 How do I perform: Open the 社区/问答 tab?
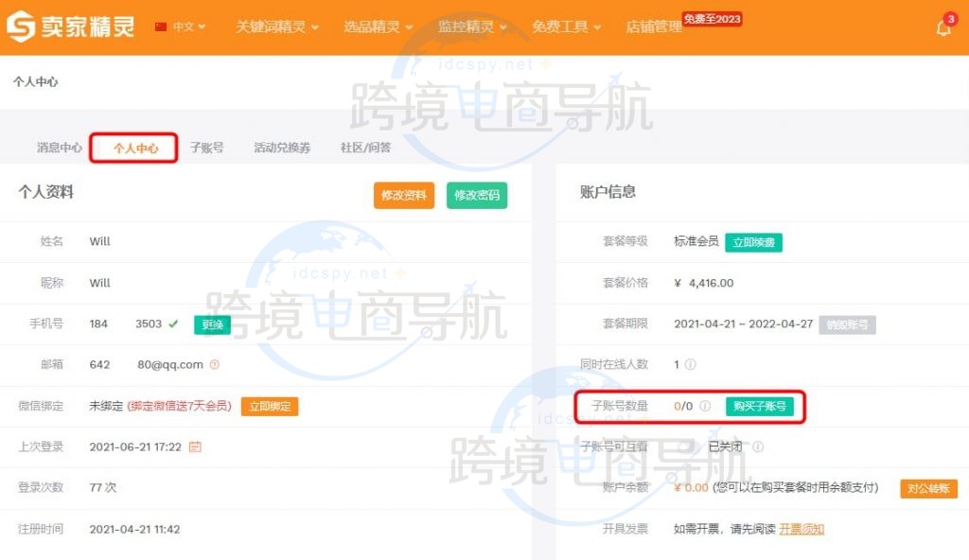tap(363, 148)
